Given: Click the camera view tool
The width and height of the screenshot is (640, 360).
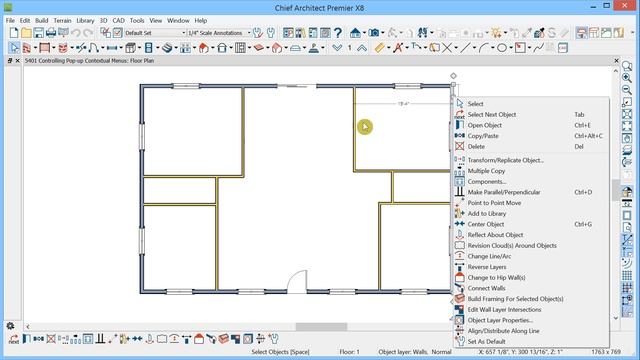Looking at the screenshot, I should [373, 33].
